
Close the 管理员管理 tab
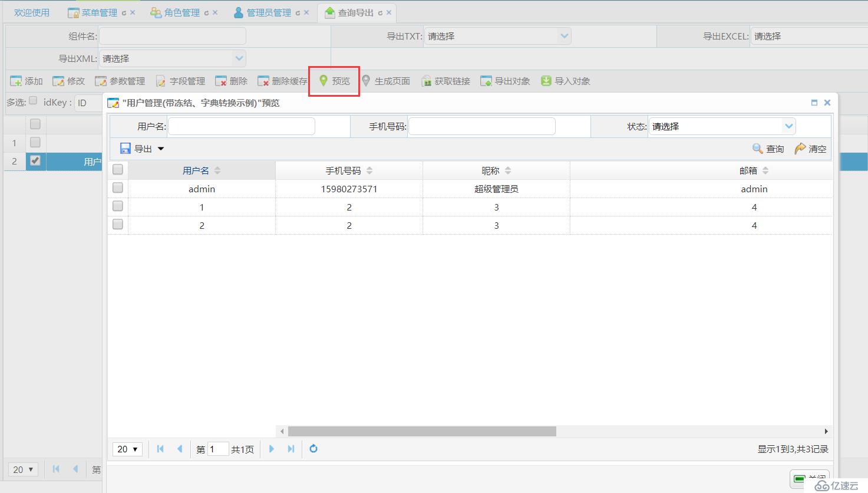[x=306, y=12]
